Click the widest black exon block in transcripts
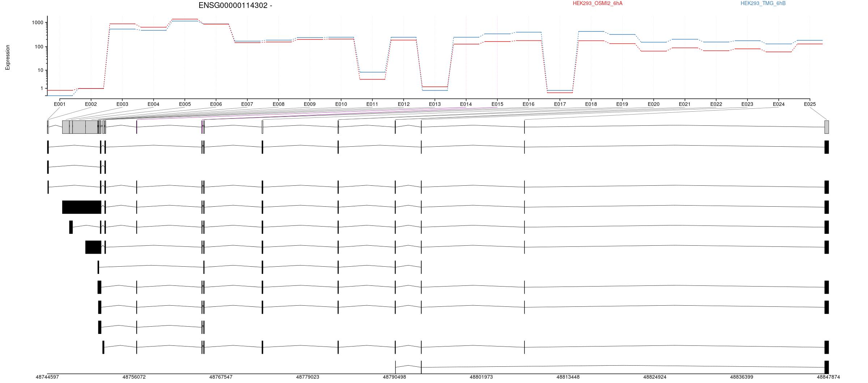 click(82, 207)
